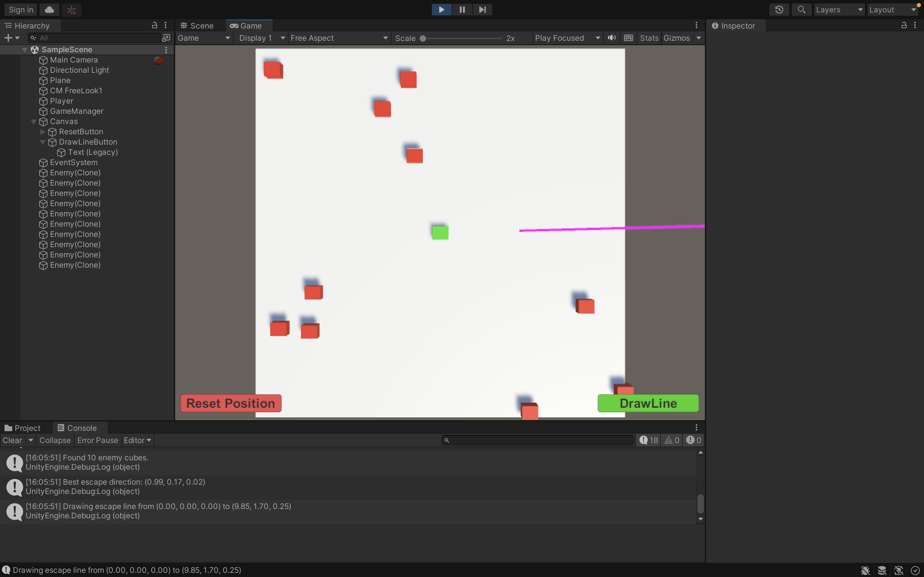Image resolution: width=924 pixels, height=577 pixels.
Task: Click the global search magnifier icon
Action: pos(801,10)
